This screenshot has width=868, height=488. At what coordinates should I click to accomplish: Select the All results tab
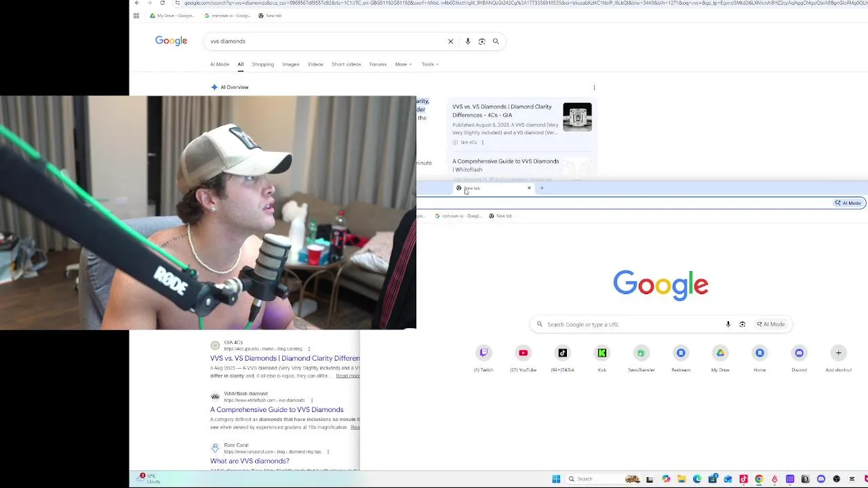[x=240, y=64]
